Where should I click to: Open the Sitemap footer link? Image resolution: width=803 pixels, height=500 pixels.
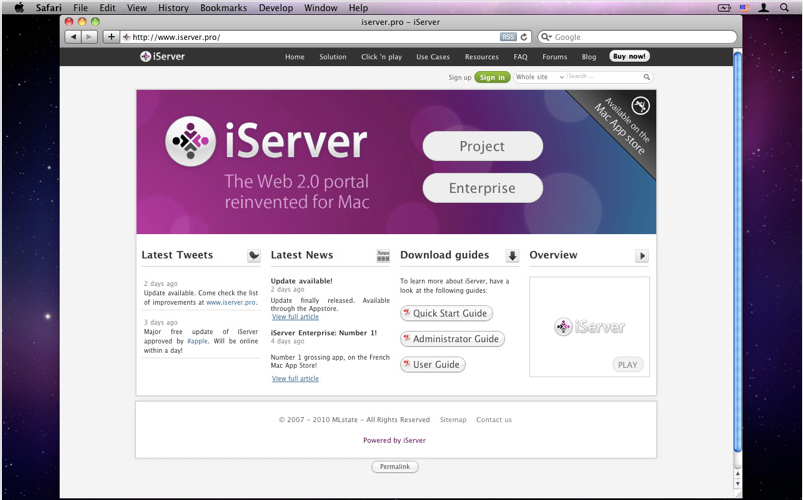tap(453, 420)
